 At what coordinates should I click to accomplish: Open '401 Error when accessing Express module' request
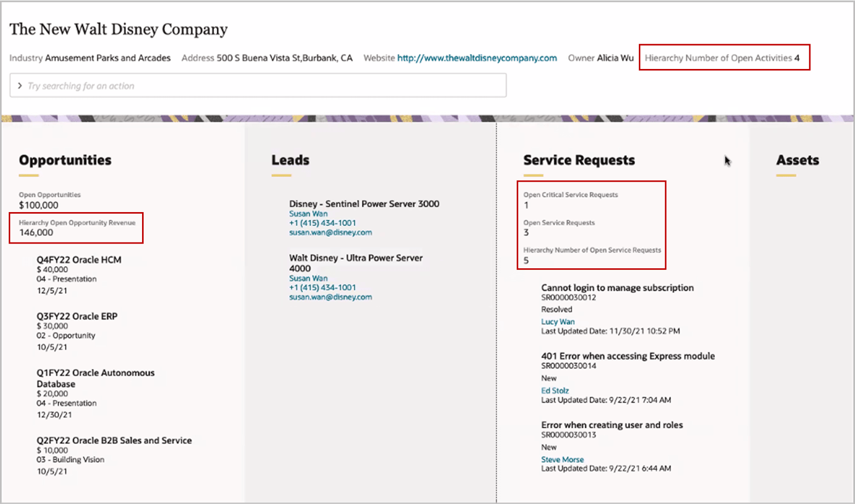(628, 356)
